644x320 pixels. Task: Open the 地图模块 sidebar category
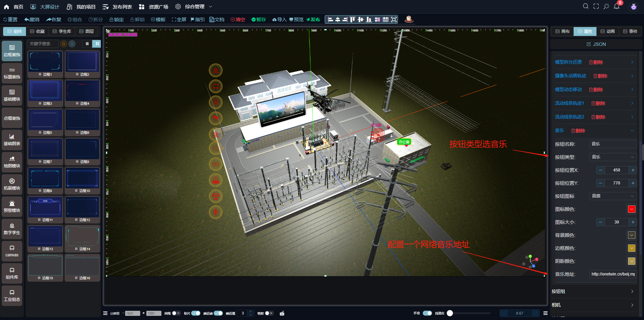12,162
